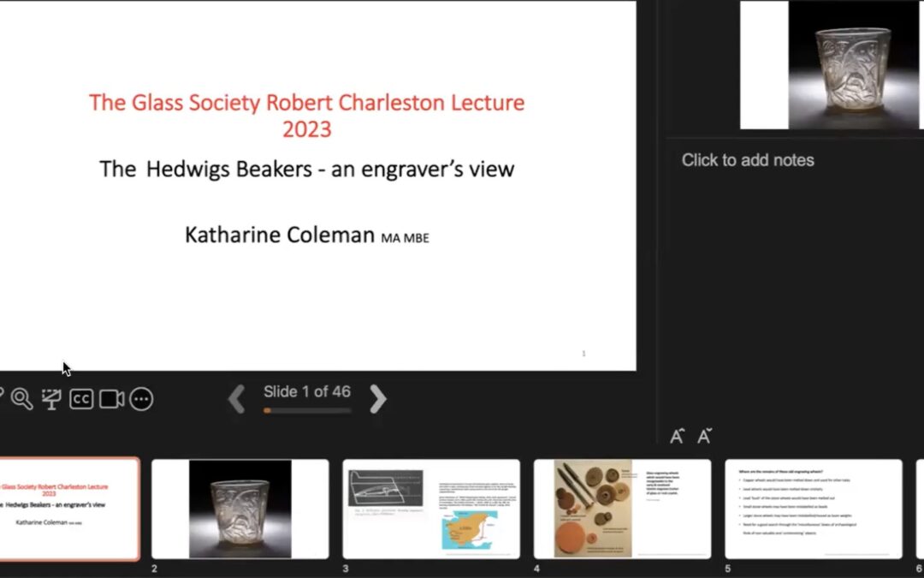
Task: Click the current slide title area
Action: (x=306, y=116)
